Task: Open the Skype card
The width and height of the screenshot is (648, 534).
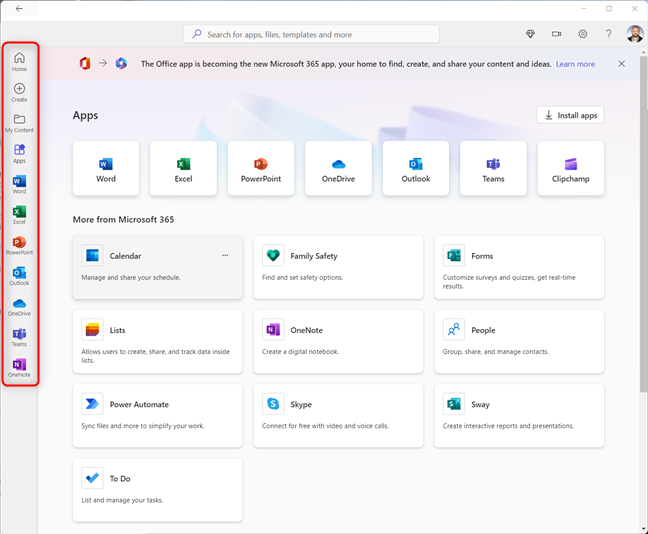Action: [x=338, y=416]
